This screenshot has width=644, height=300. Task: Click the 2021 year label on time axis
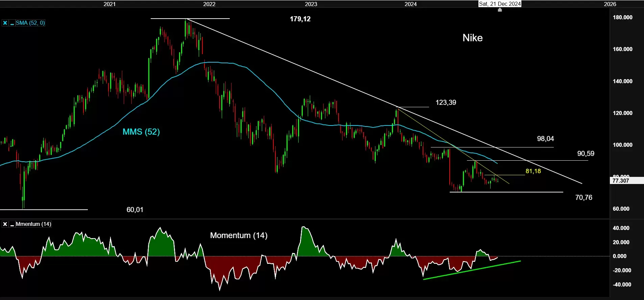[x=109, y=4]
